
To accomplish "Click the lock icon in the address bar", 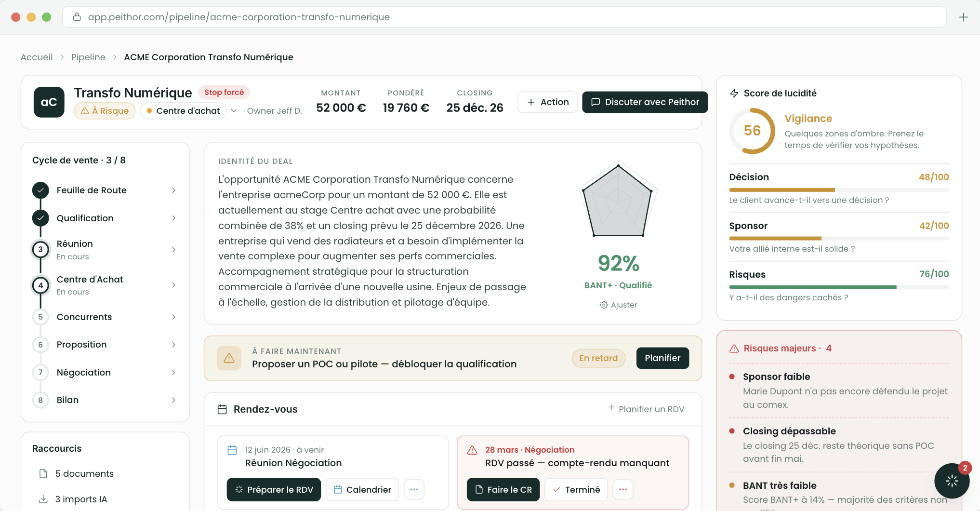I will click(77, 17).
